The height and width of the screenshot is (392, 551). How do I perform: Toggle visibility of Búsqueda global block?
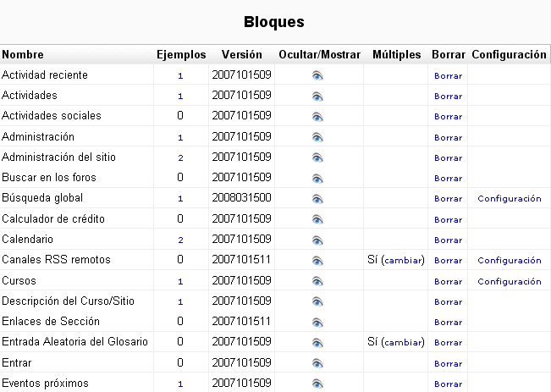pos(317,199)
